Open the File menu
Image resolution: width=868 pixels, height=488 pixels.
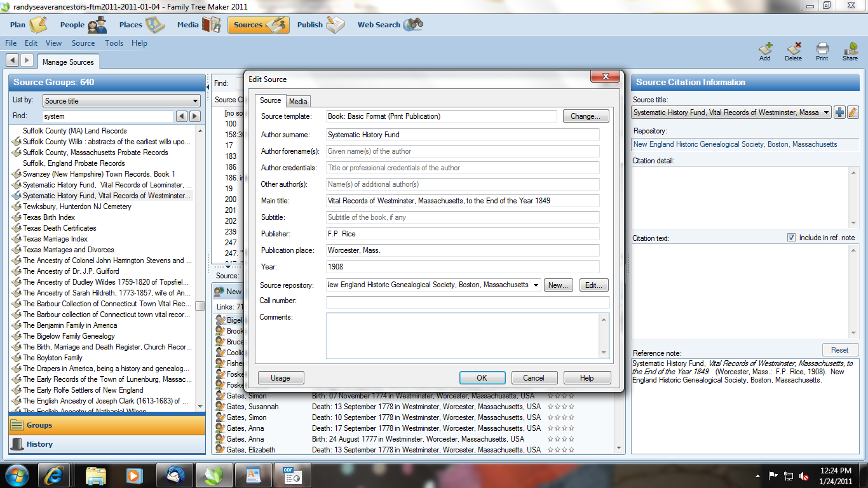11,43
